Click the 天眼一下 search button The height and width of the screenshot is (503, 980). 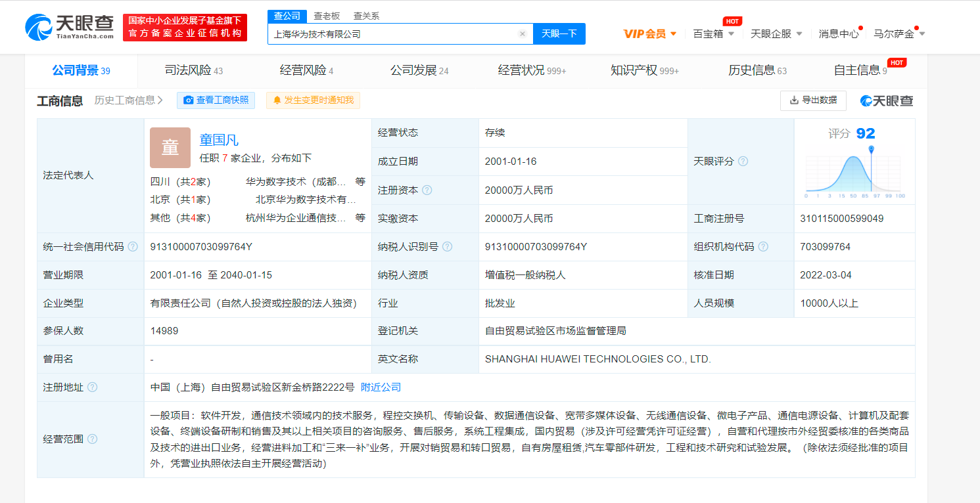coord(559,33)
